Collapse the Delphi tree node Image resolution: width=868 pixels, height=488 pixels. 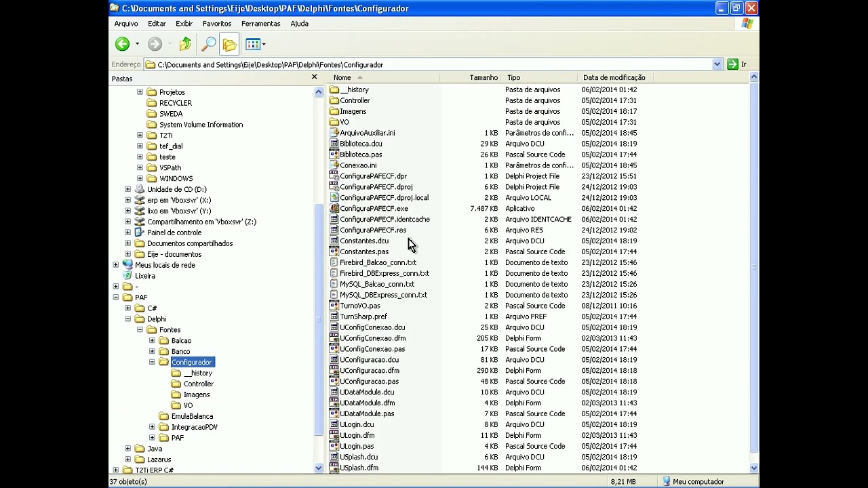point(128,319)
